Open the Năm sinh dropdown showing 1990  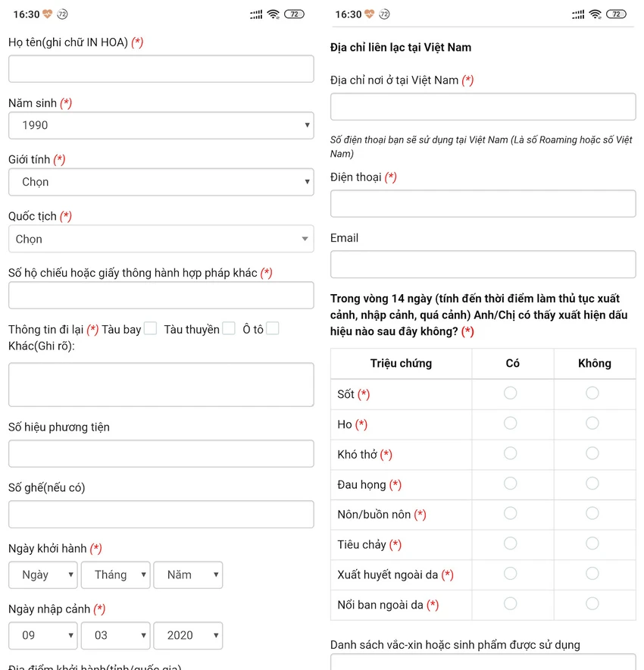click(x=161, y=125)
